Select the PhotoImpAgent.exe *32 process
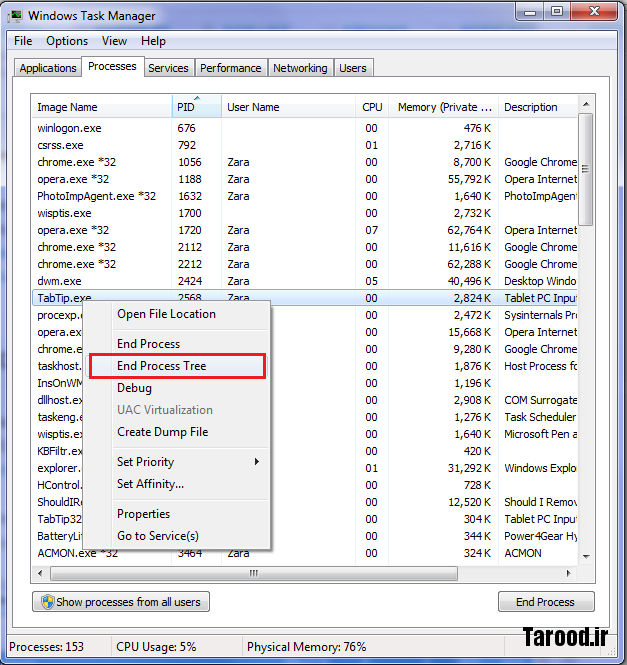 click(x=305, y=196)
